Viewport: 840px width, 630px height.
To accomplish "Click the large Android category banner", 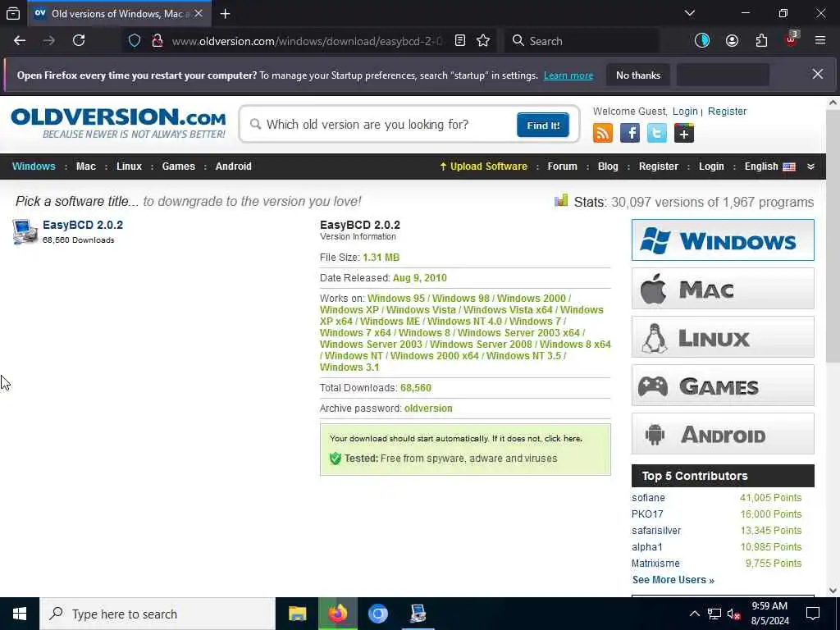I will (x=723, y=434).
